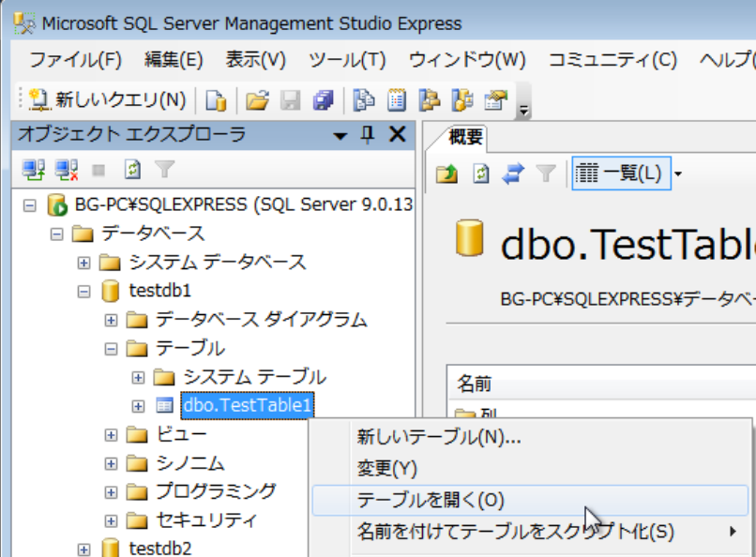Screen dimensions: 756x557
Task: Expand the プログラミング folder
Action: tap(111, 492)
